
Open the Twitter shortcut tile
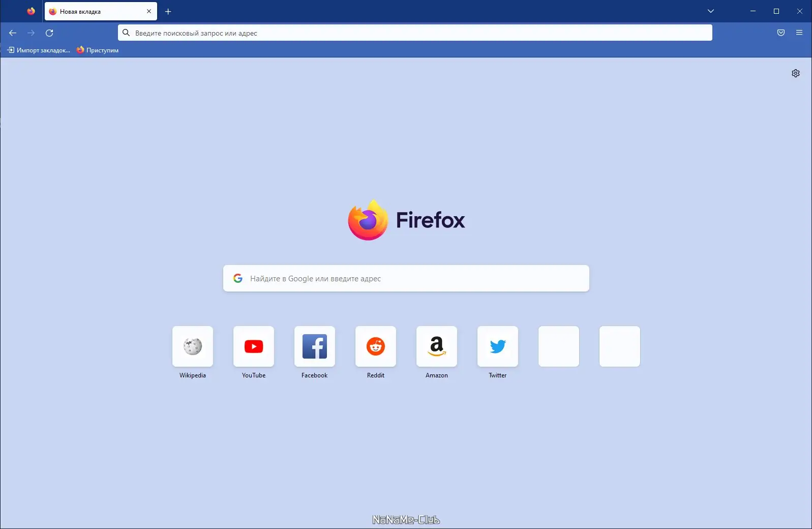point(498,346)
